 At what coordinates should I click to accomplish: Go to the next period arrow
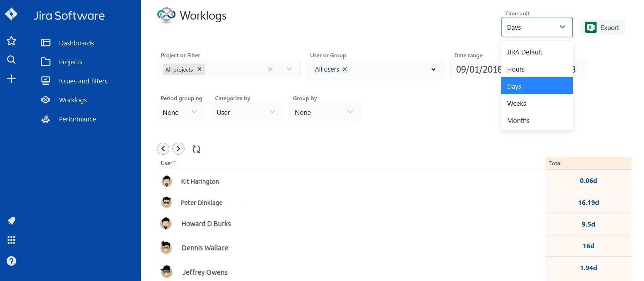(178, 149)
